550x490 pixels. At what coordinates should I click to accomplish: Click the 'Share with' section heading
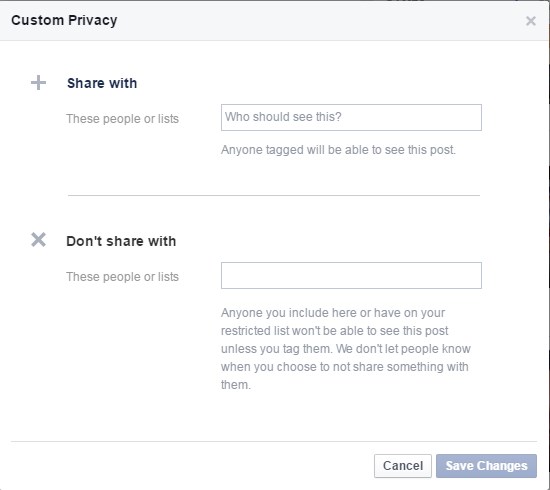(102, 83)
